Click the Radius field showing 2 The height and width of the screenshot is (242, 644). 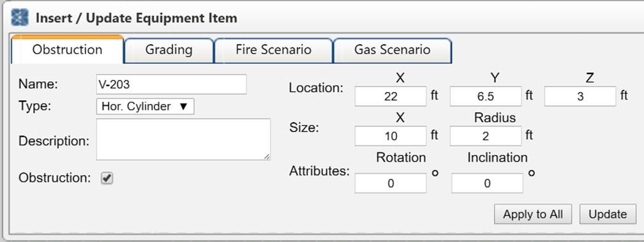click(486, 135)
